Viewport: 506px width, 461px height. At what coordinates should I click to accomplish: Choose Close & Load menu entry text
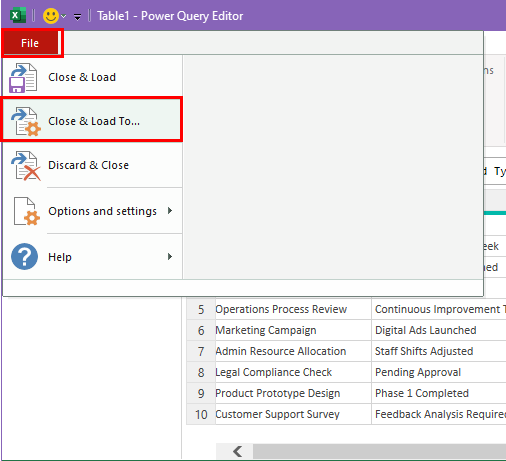point(82,77)
